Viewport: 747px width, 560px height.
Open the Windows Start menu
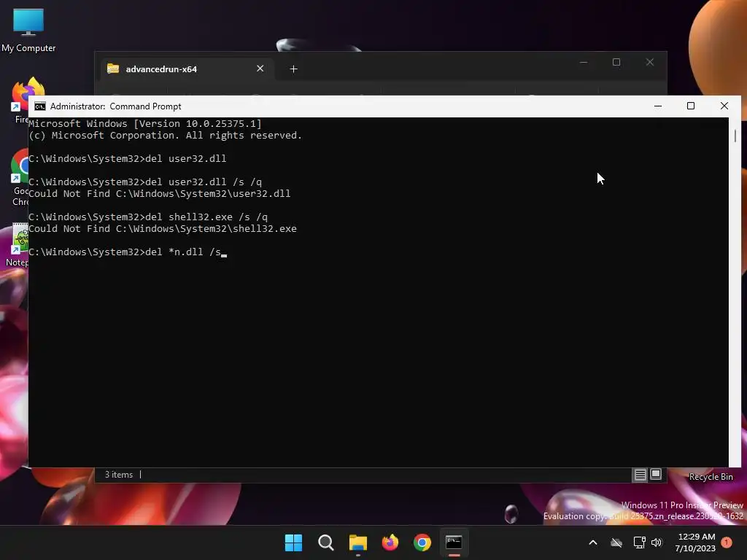(x=293, y=542)
